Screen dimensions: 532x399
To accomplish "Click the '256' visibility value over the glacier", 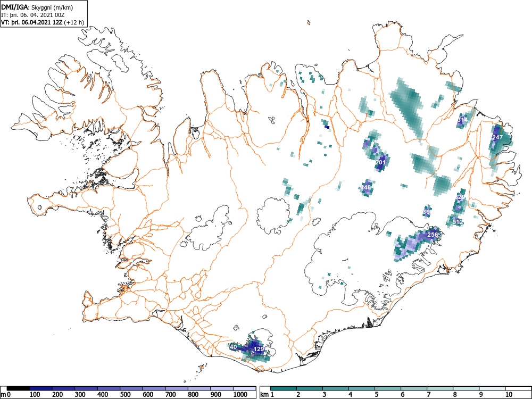I will tap(433, 235).
